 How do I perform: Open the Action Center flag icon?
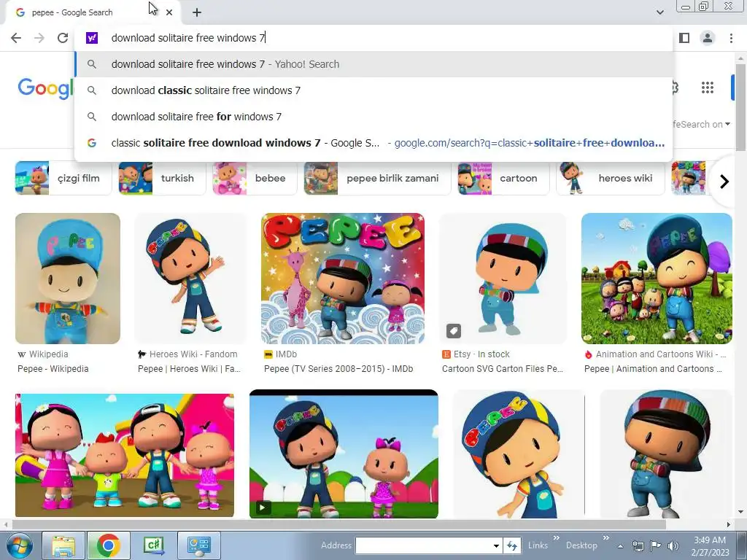655,546
